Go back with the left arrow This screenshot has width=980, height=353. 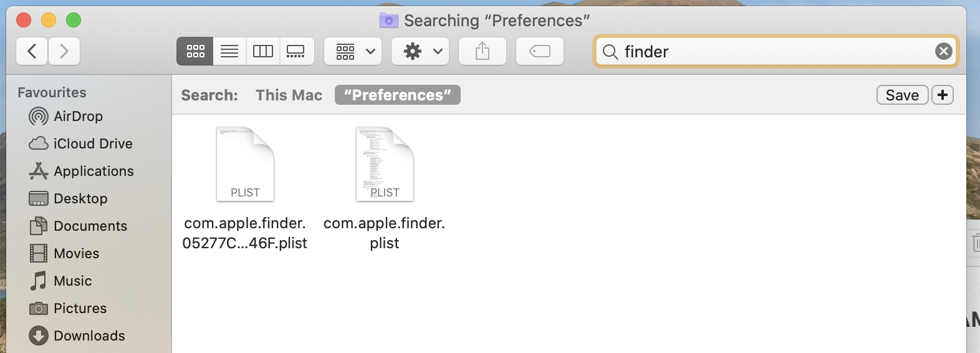[32, 51]
